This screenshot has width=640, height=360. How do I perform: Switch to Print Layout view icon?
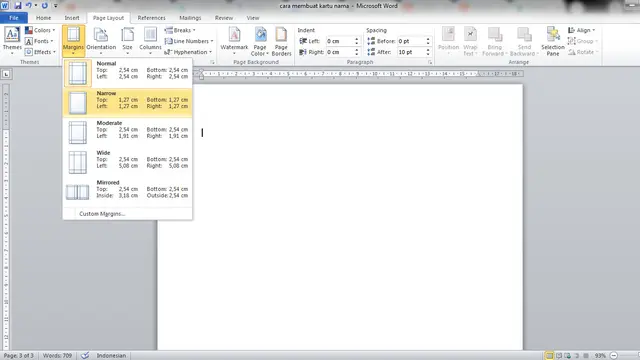click(x=549, y=356)
